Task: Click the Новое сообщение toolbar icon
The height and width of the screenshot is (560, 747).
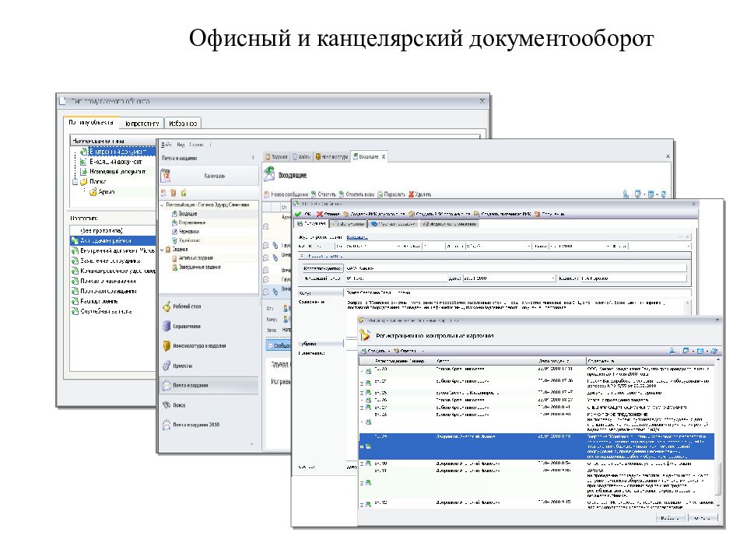Action: tap(267, 194)
